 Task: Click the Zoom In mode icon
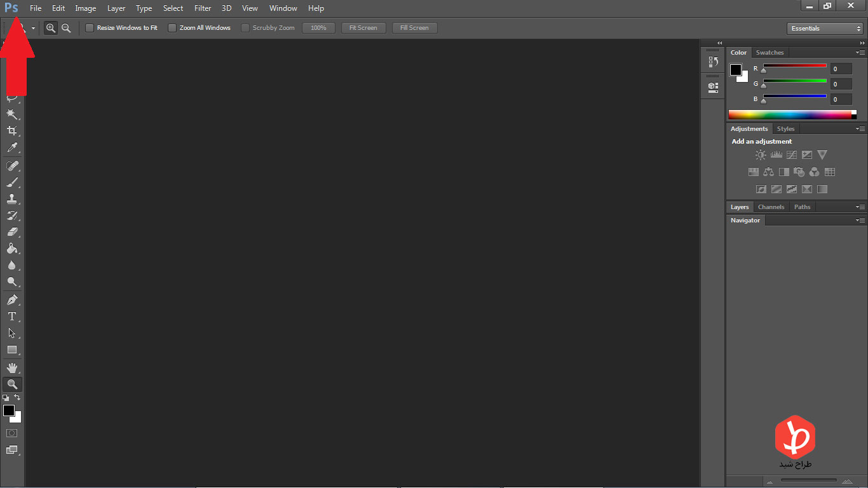click(51, 28)
